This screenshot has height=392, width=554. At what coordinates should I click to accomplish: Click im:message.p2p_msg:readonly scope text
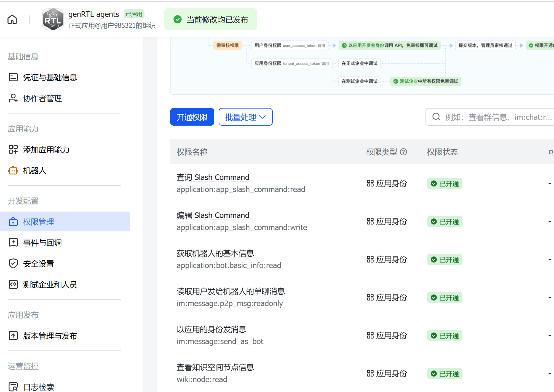click(230, 304)
